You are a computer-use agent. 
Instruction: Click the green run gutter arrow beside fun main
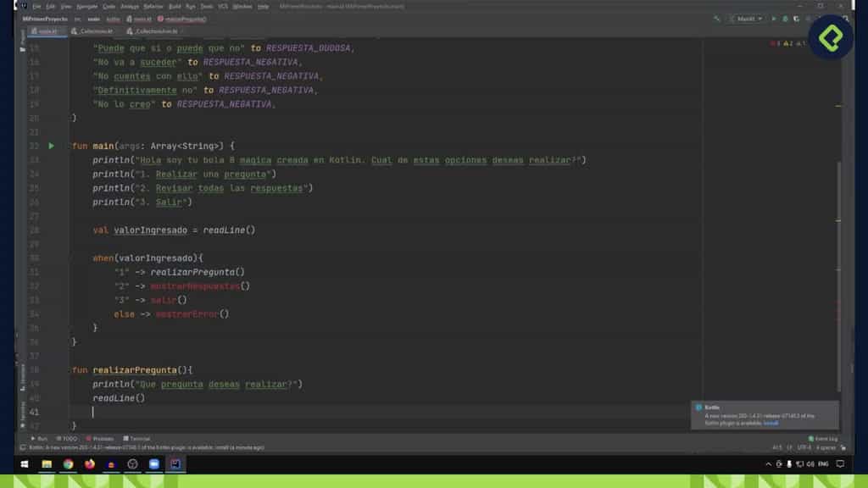tap(51, 146)
